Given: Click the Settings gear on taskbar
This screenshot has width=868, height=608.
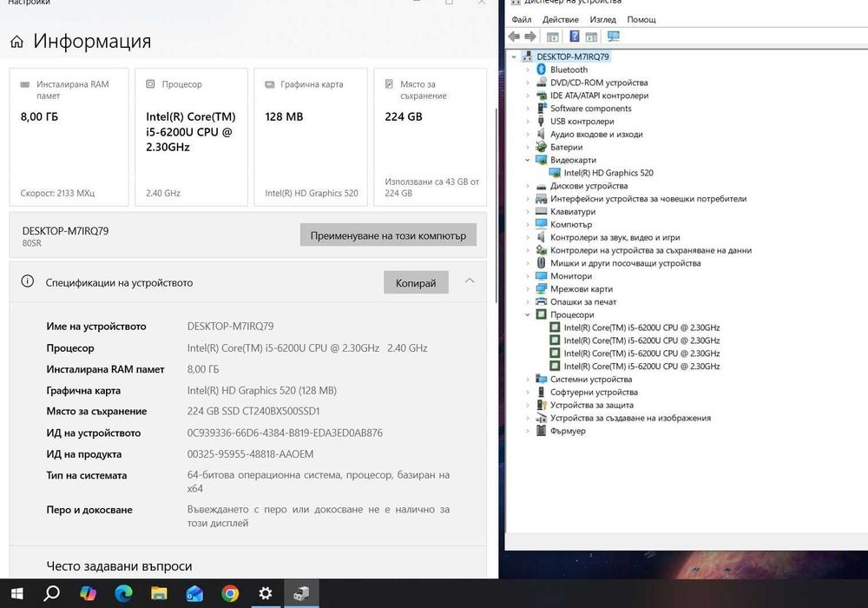Looking at the screenshot, I should (x=266, y=593).
